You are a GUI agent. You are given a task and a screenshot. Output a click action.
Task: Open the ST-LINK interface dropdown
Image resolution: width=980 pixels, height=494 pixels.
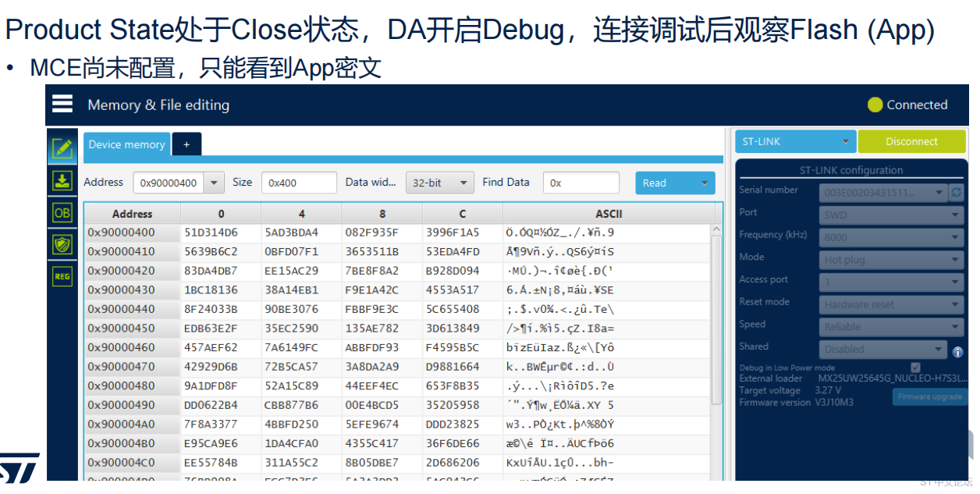pos(795,141)
